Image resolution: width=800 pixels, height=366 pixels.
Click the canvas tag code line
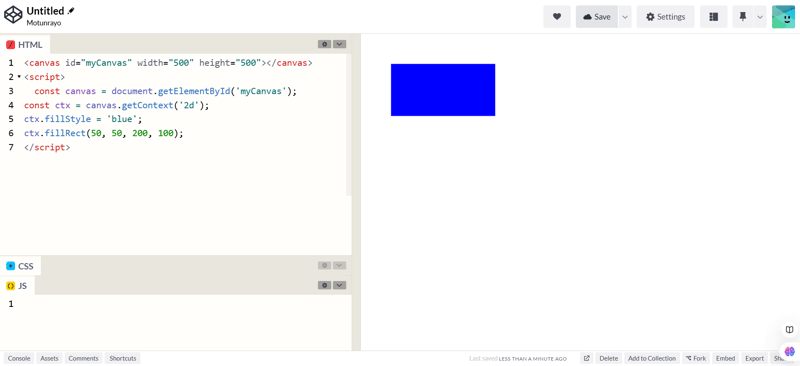pos(168,63)
